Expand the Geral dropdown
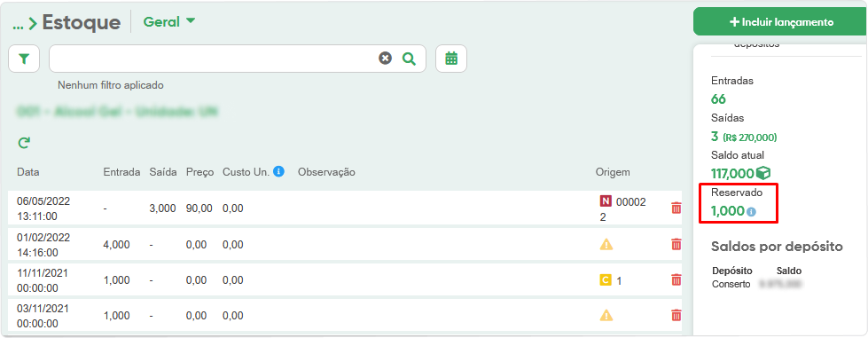The image size is (868, 338). (x=169, y=22)
